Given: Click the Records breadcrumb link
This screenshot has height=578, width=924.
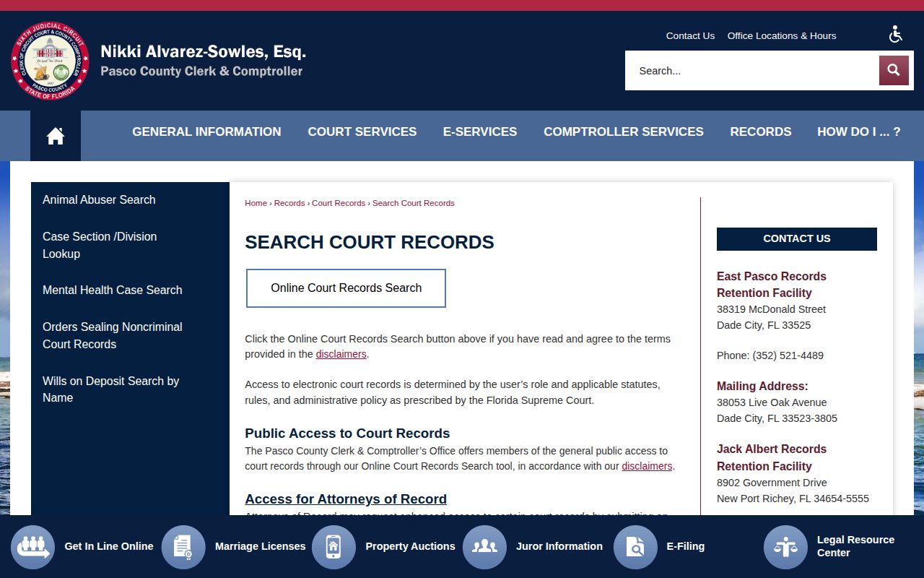Looking at the screenshot, I should [x=289, y=203].
